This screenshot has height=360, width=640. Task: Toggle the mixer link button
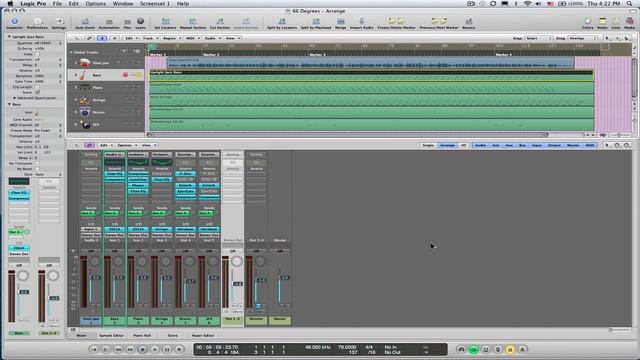pyautogui.click(x=89, y=145)
